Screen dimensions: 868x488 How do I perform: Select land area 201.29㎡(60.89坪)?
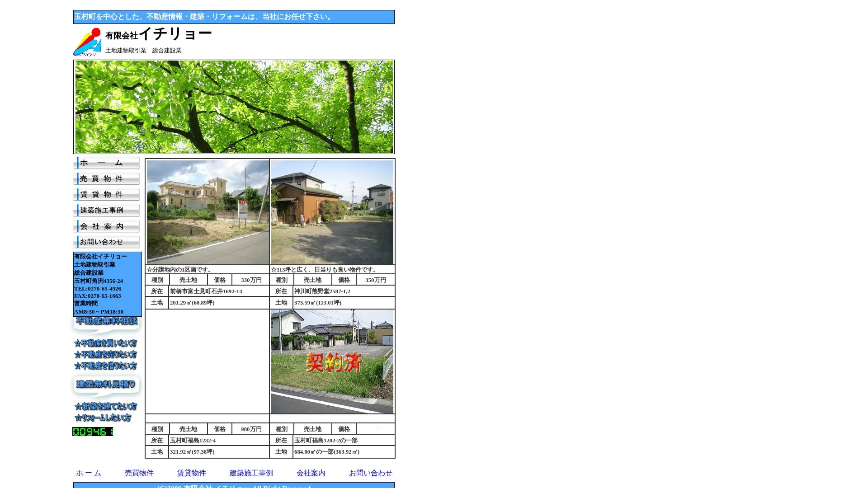(192, 303)
